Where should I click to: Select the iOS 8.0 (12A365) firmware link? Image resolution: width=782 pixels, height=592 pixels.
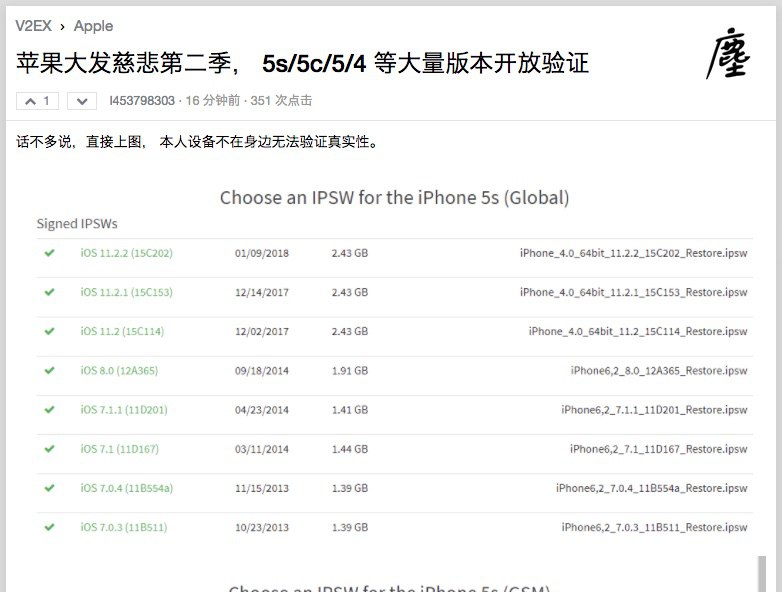click(x=119, y=371)
